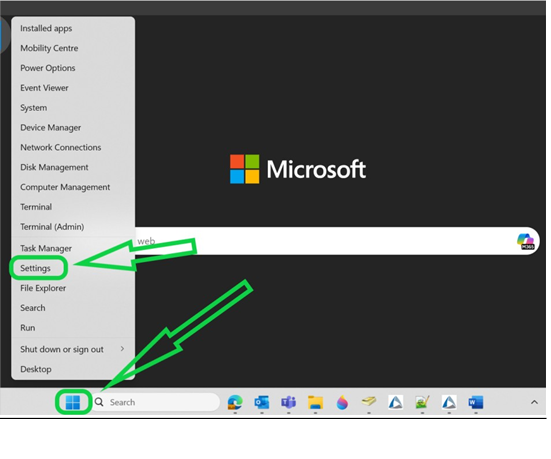Open Device Manager
551x459 pixels.
point(73,128)
